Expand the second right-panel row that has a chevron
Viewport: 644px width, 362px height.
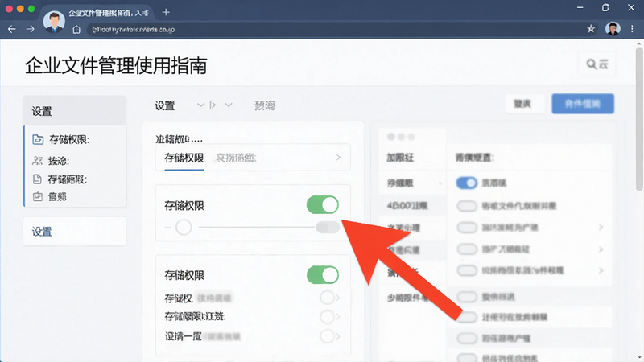(601, 249)
